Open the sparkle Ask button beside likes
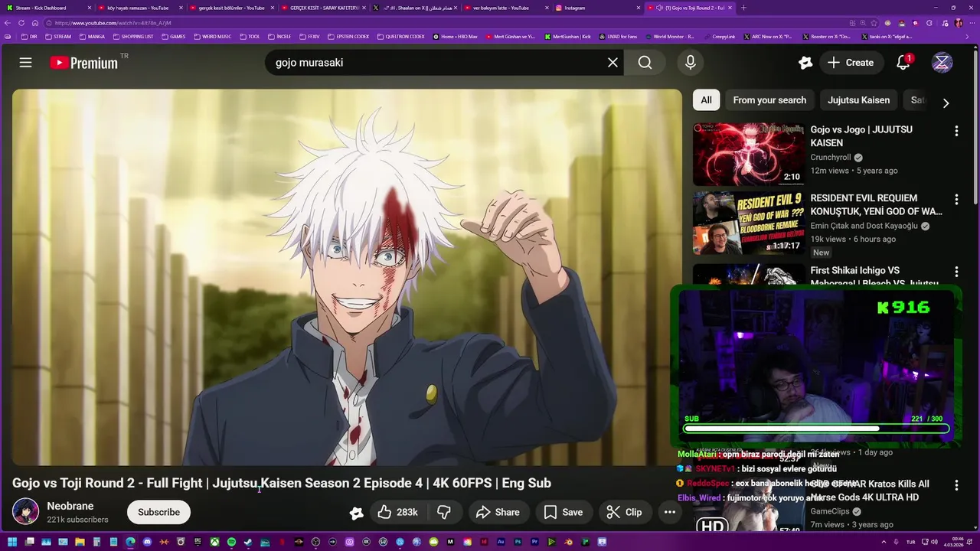Viewport: 980px width, 551px height. pos(356,513)
